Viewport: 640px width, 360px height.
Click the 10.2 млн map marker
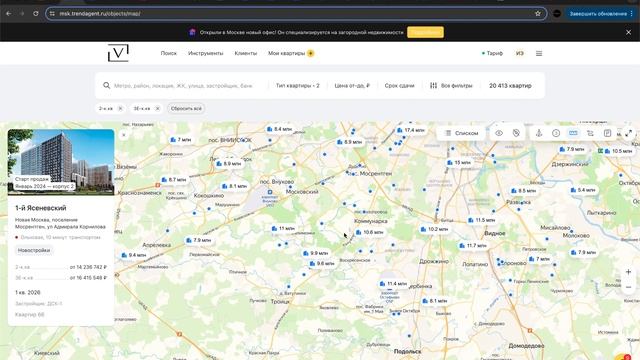[x=435, y=229]
